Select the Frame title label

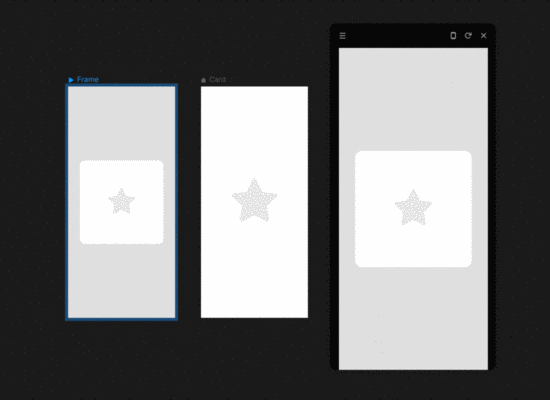point(88,80)
